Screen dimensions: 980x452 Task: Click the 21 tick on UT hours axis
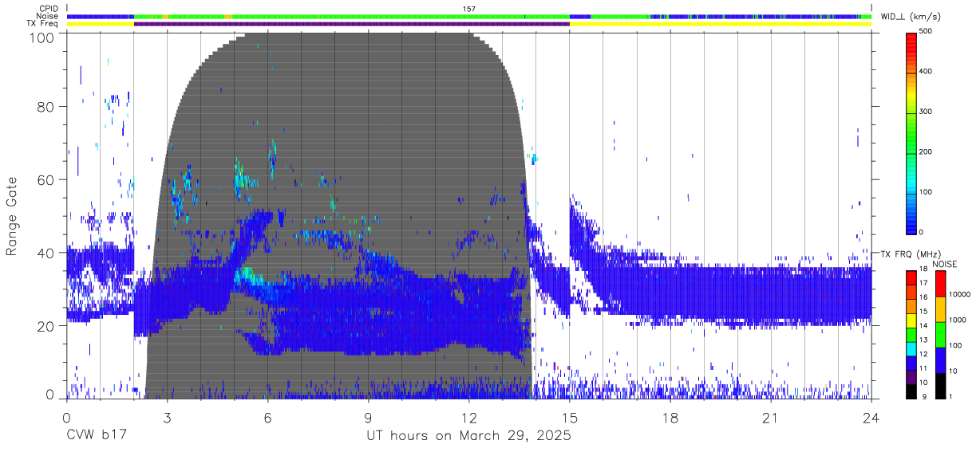pyautogui.click(x=770, y=418)
